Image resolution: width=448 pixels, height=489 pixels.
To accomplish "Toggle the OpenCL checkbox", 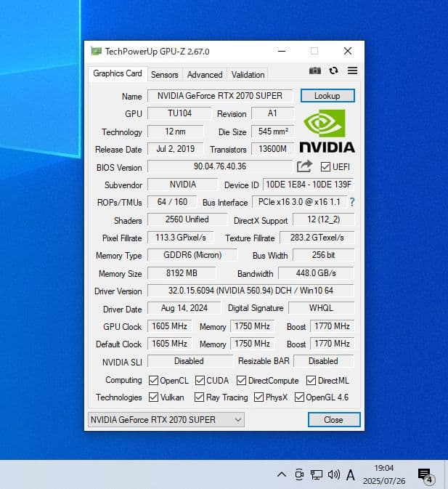I will pos(153,381).
